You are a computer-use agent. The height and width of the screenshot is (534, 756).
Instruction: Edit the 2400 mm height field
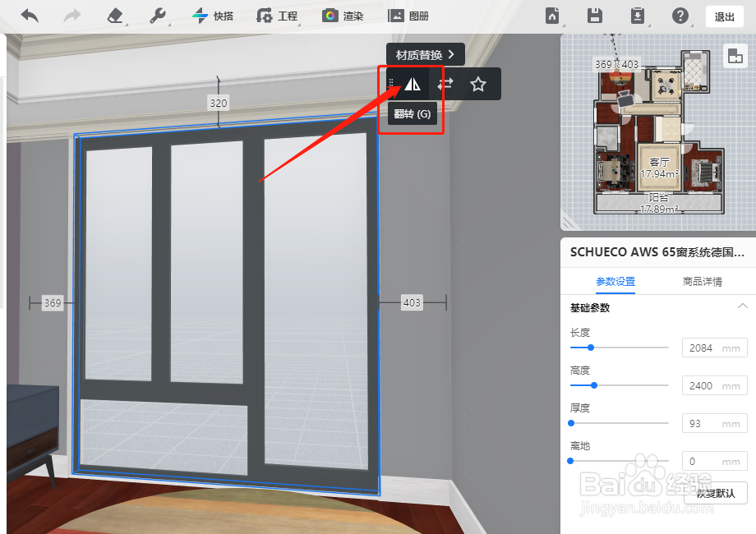[x=715, y=385]
